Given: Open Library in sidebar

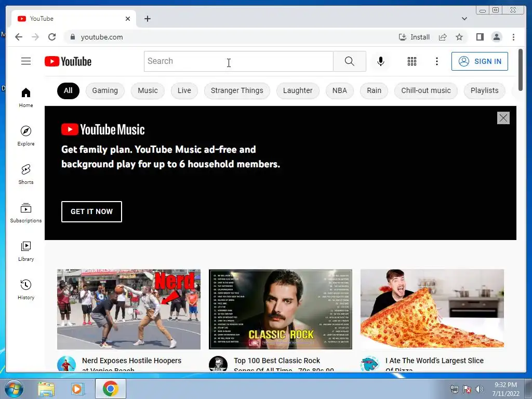Looking at the screenshot, I should (x=26, y=251).
